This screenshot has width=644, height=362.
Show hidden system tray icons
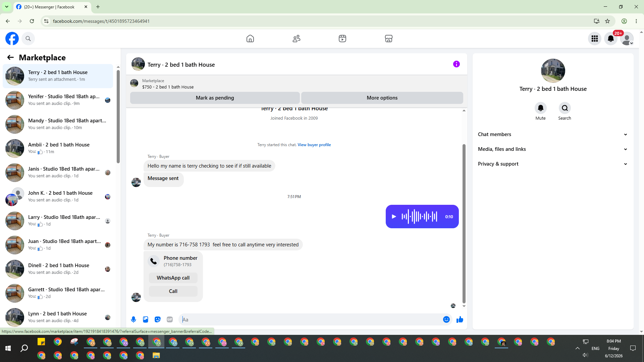pyautogui.click(x=578, y=348)
